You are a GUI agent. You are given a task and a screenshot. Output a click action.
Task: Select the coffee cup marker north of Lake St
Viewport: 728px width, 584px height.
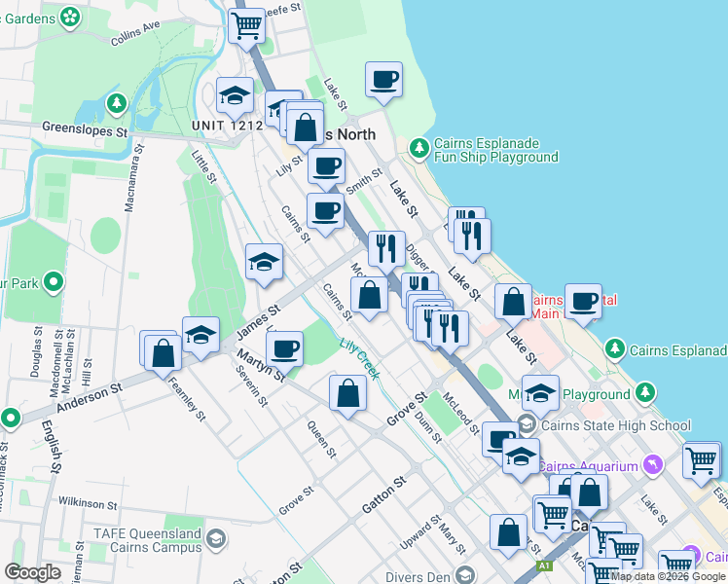[x=384, y=81]
